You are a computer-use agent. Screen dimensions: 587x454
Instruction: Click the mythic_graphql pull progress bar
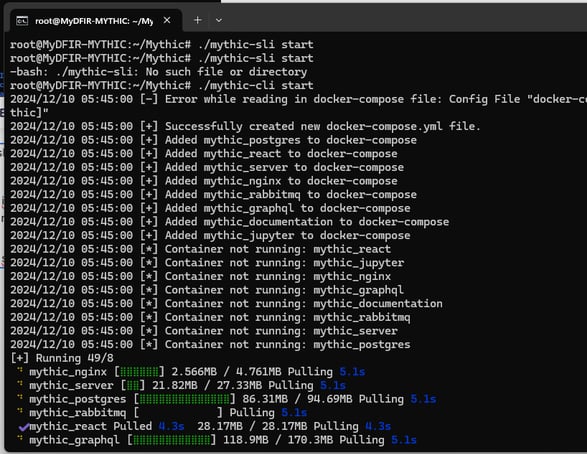point(172,440)
